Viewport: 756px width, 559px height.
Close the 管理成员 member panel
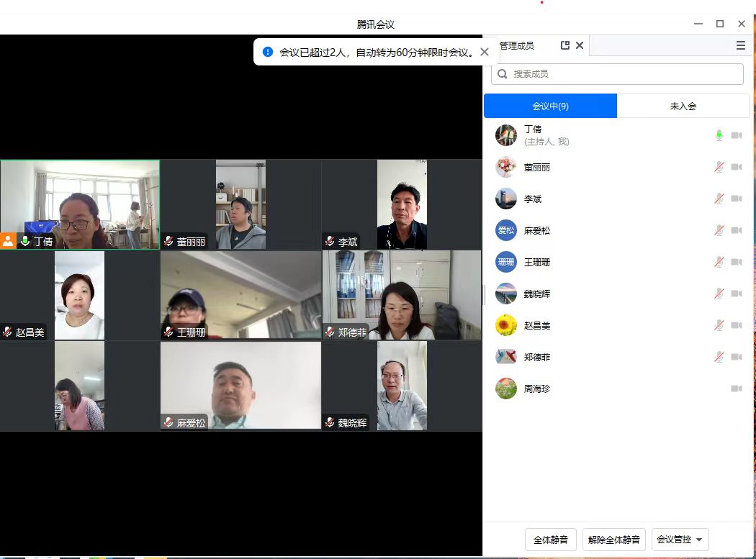(x=580, y=45)
